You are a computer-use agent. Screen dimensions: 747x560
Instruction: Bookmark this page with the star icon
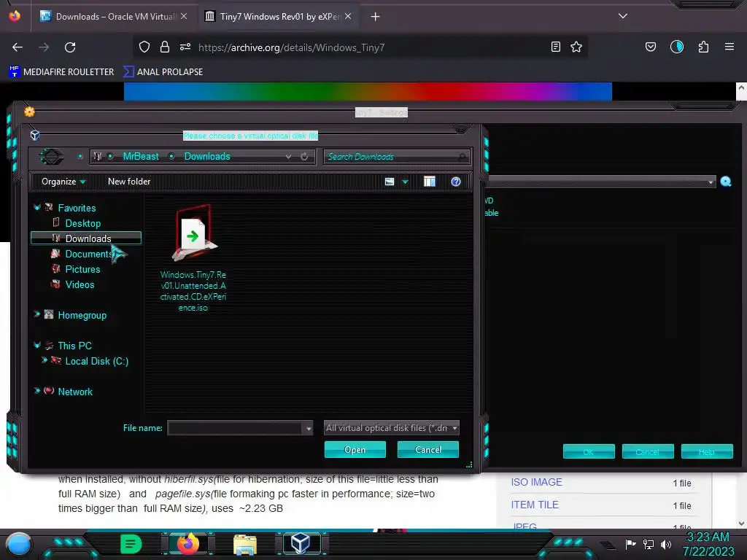576,47
